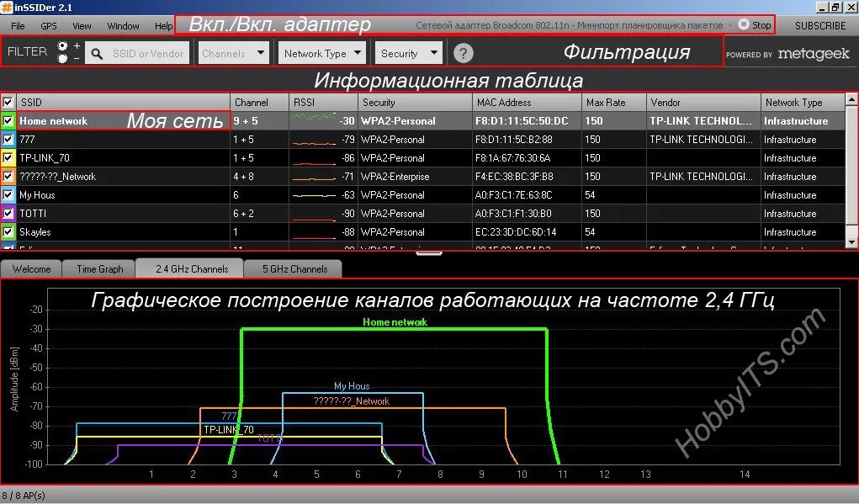
Task: Toggle the select-all checkbox in table header
Action: pyautogui.click(x=8, y=103)
